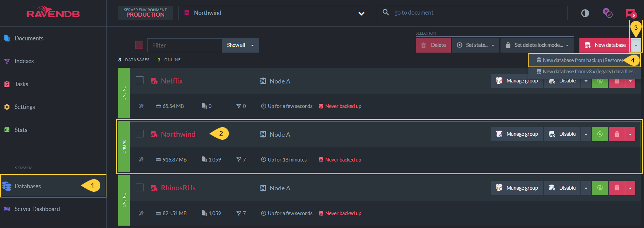This screenshot has width=644, height=228.
Task: Check the Netflix database checkbox
Action: 139,80
